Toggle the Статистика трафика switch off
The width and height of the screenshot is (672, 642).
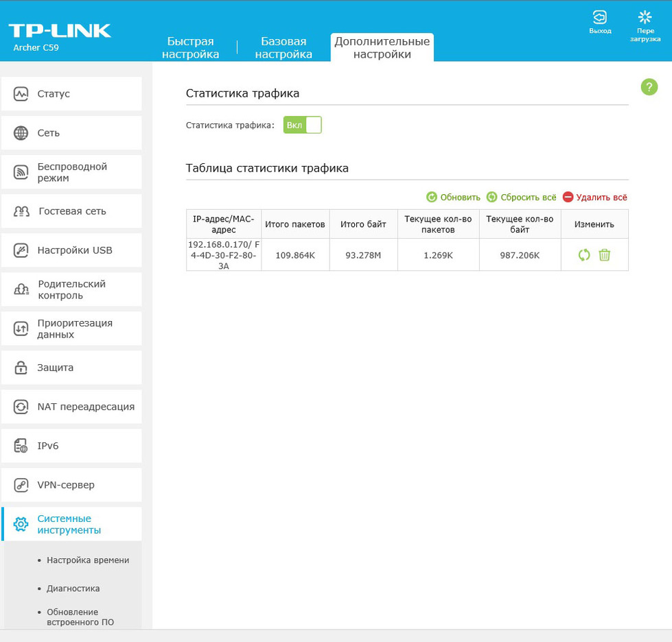pos(302,125)
